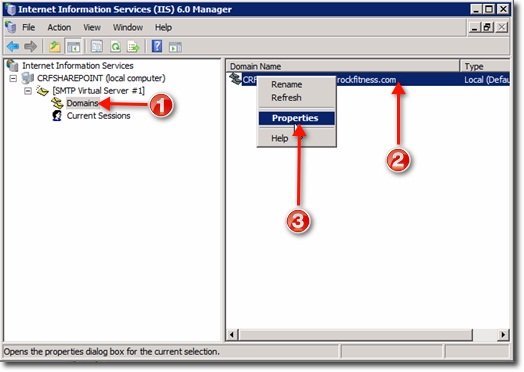Select the Internet Information Services root icon
524x372 pixels.
(x=13, y=65)
